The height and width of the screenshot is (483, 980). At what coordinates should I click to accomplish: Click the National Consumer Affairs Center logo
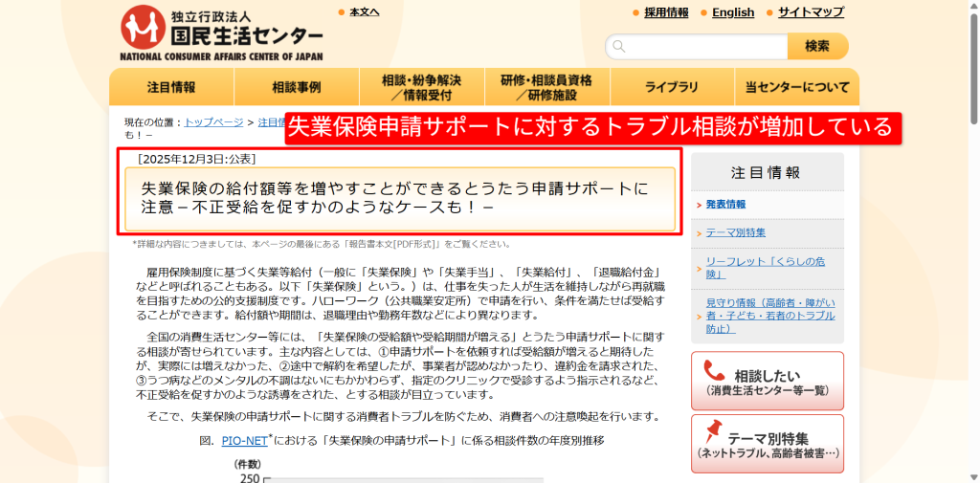tap(221, 33)
